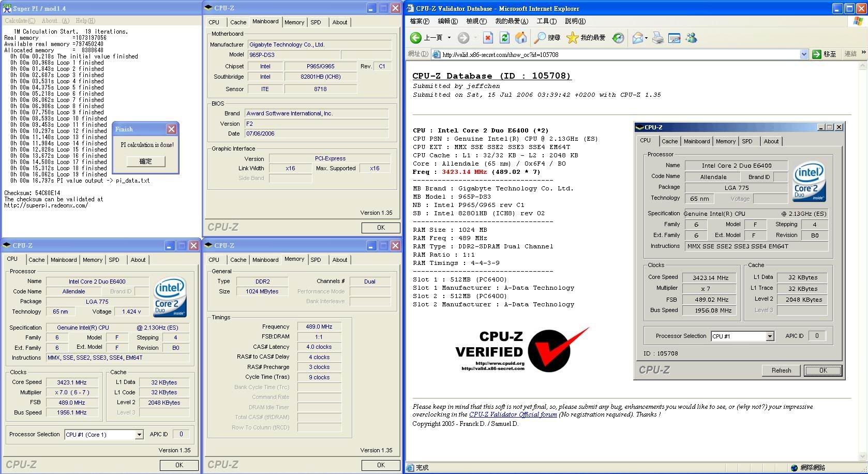868x474 pixels.
Task: Open the address bar URL dropdown
Action: (803, 54)
